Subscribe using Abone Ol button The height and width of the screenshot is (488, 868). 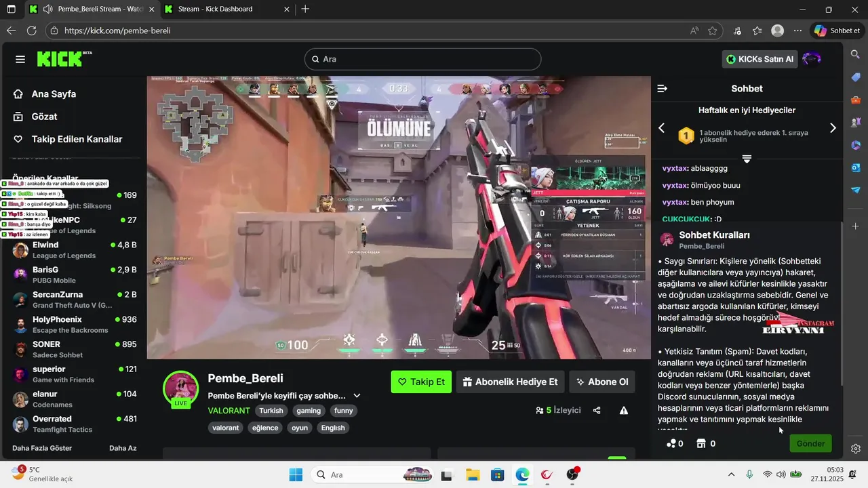coord(602,382)
